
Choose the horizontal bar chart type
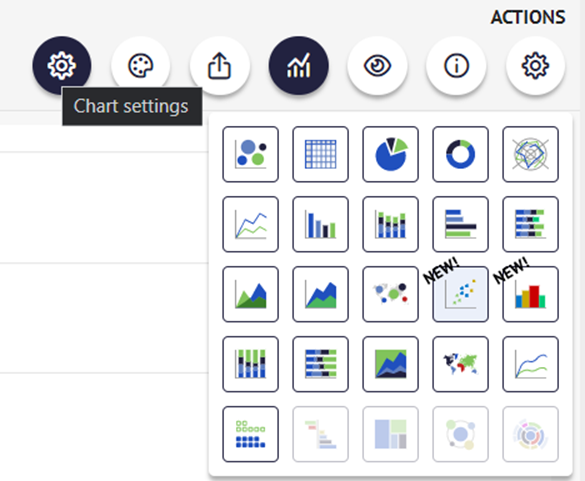pos(460,224)
